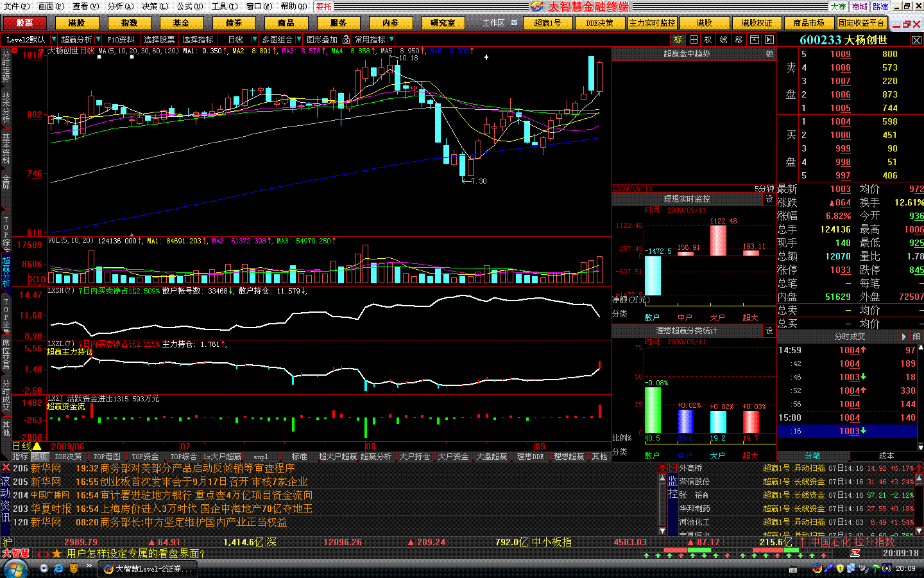
Task: Click news headline 商务部对美部分产品启动反倾销等审查程序
Action: click(x=197, y=469)
